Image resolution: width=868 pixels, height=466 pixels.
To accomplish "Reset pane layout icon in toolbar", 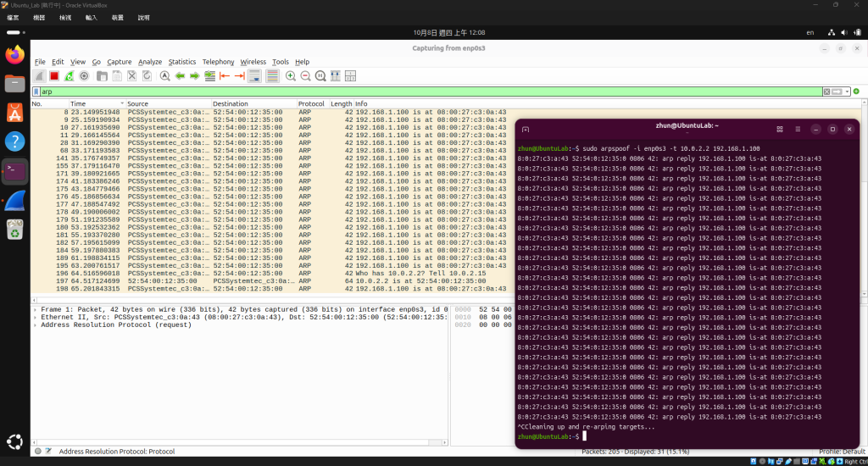I will (x=350, y=76).
